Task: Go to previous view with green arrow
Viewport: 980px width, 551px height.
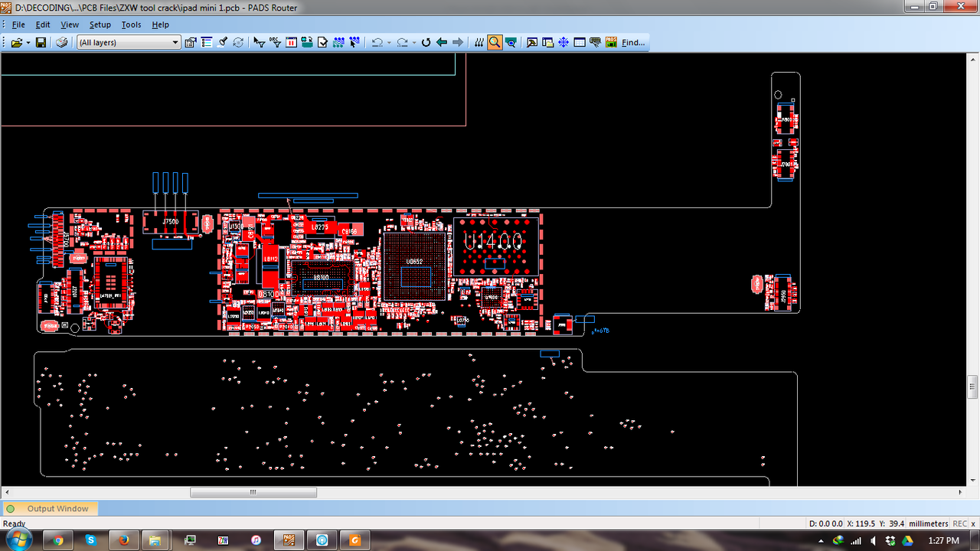Action: point(442,42)
